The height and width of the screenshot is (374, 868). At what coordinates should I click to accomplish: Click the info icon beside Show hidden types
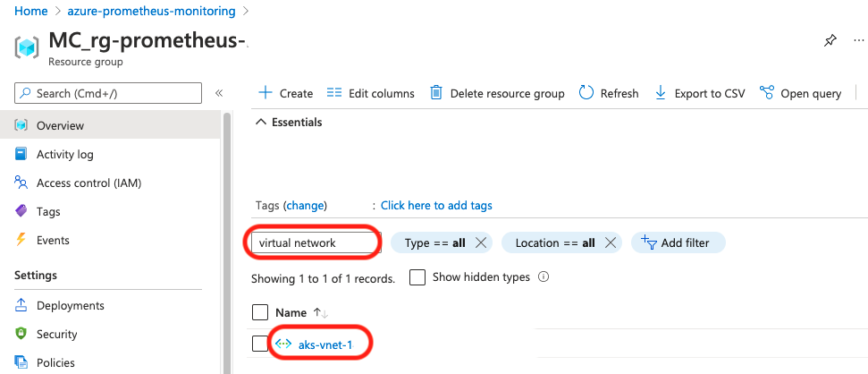point(544,276)
